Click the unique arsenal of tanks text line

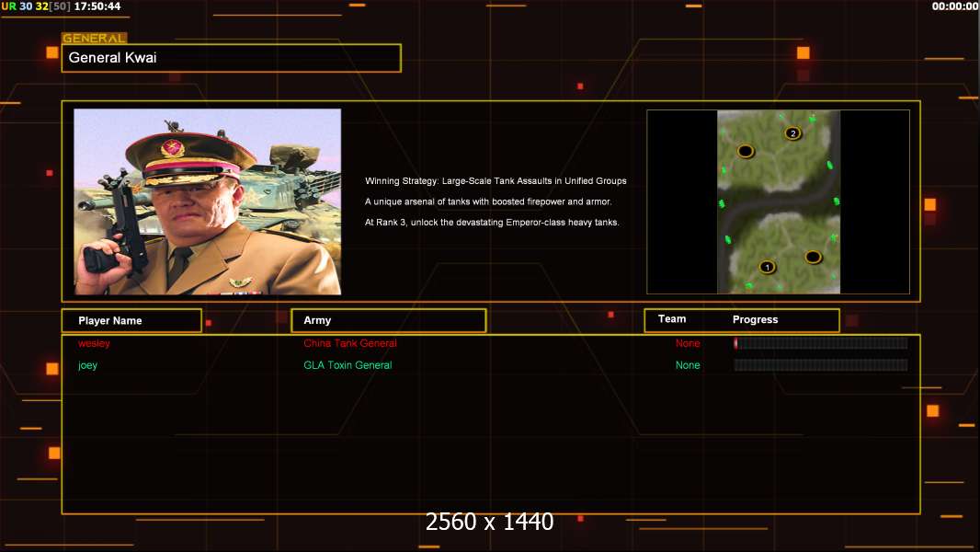point(488,201)
